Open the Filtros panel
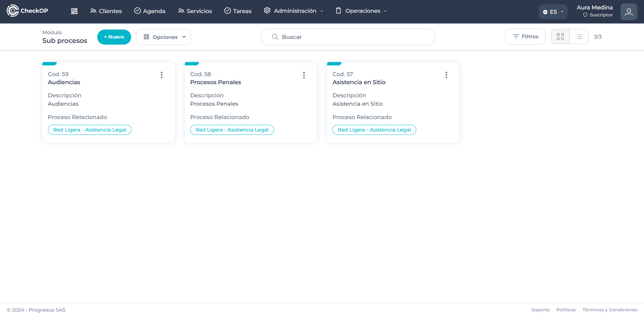The width and height of the screenshot is (644, 317). (525, 37)
